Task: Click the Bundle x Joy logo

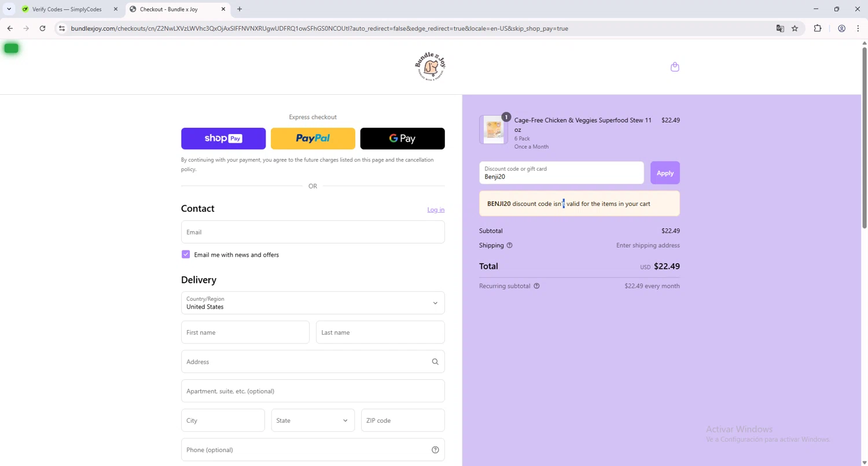Action: 430,66
